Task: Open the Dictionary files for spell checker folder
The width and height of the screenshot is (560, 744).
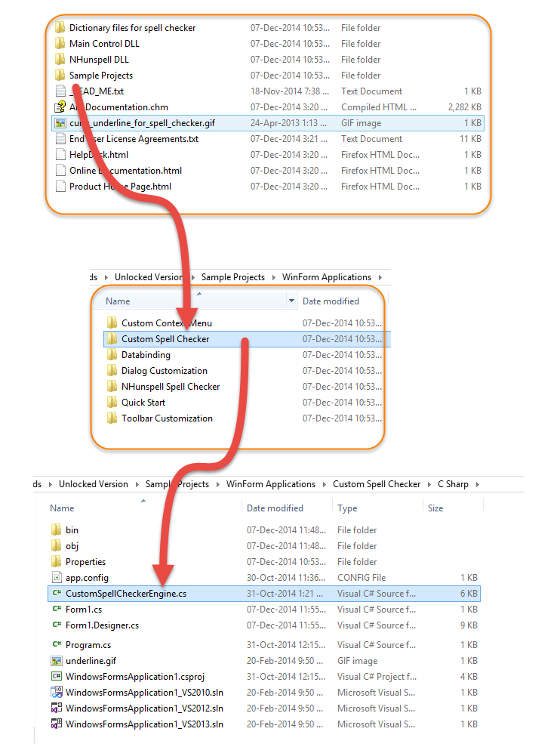Action: (132, 28)
